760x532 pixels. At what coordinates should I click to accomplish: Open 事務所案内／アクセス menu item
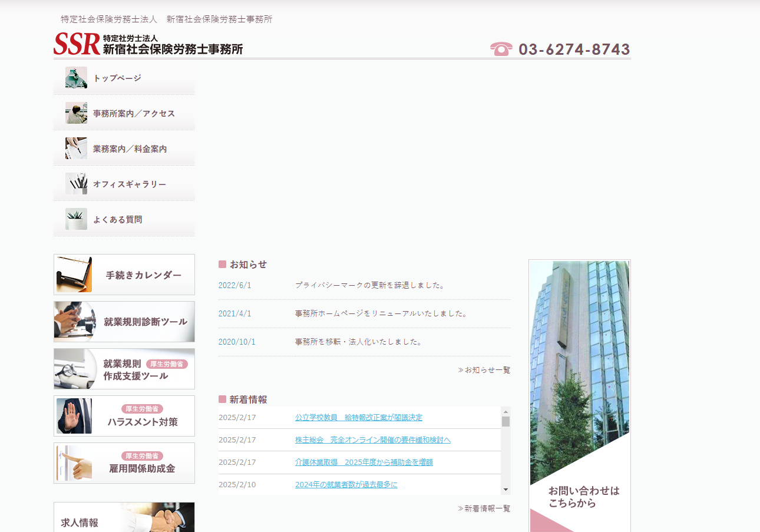pos(124,113)
